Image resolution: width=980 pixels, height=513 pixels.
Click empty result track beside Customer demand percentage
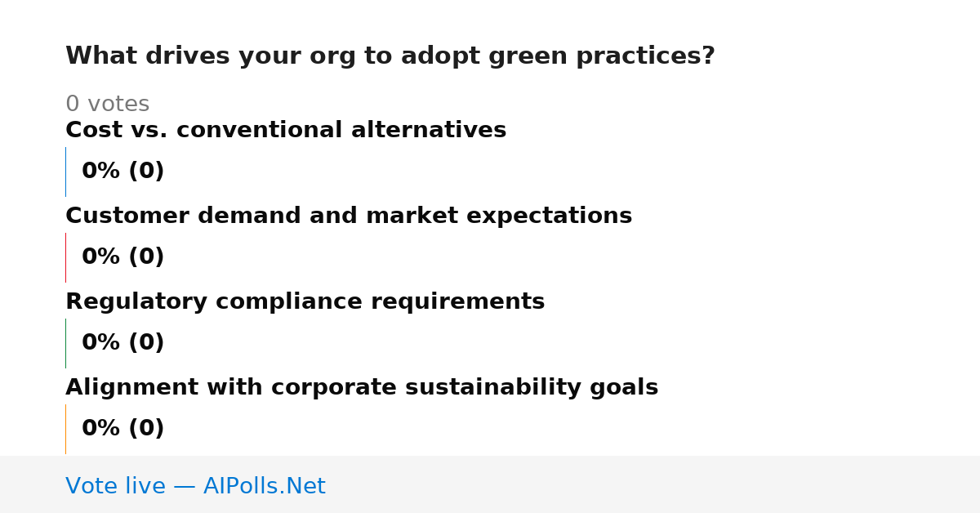(539, 257)
